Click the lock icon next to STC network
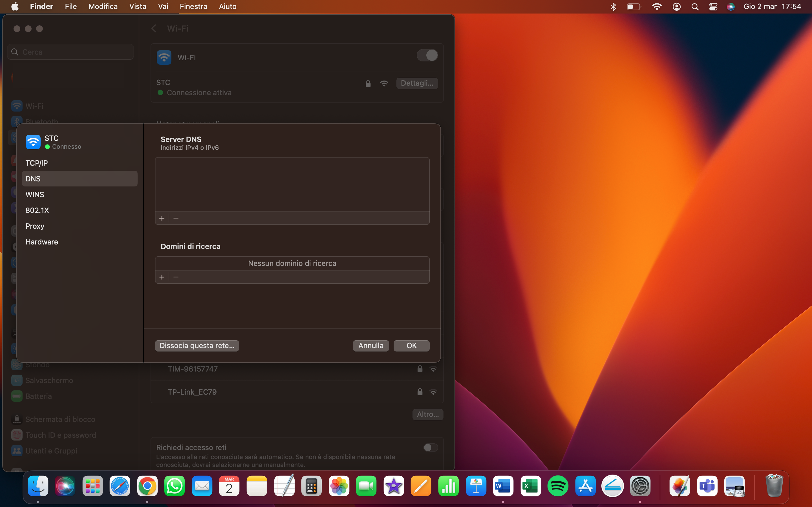The image size is (812, 507). (368, 83)
